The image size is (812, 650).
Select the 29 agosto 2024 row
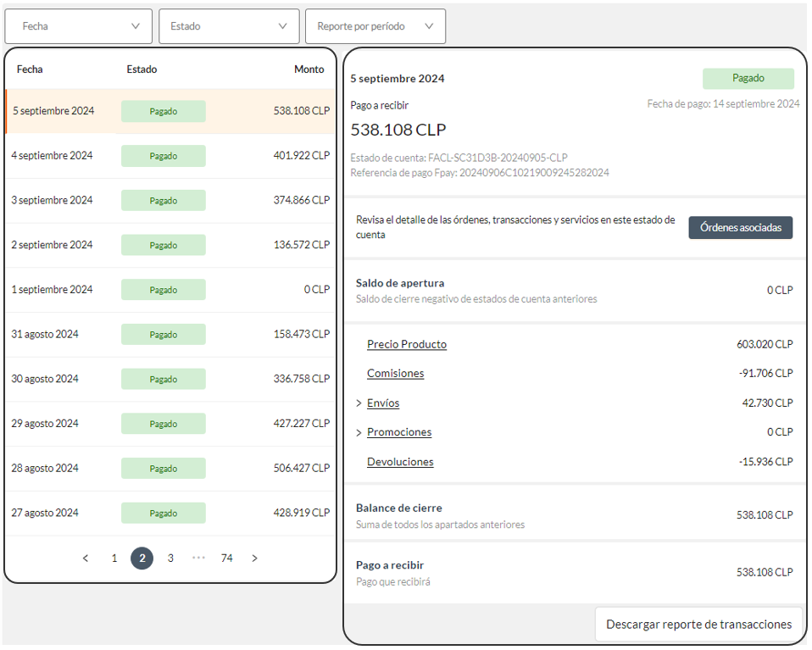[x=170, y=424]
